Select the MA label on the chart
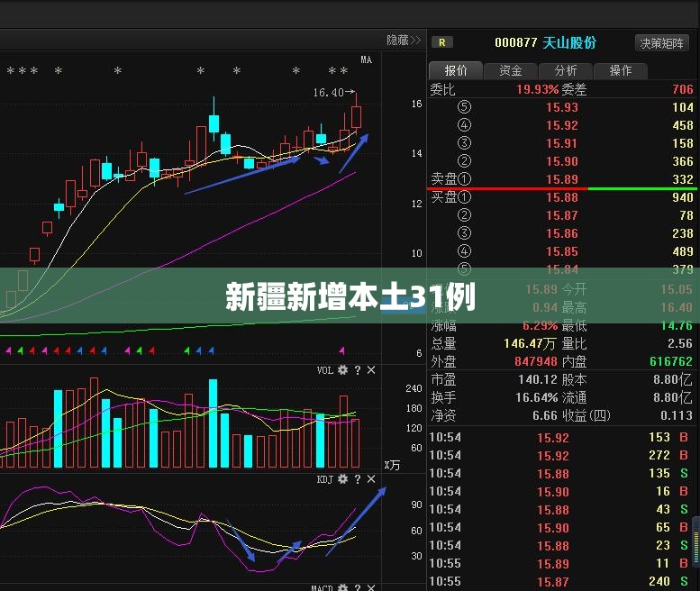Screen dimensions: 700x591 [366, 59]
